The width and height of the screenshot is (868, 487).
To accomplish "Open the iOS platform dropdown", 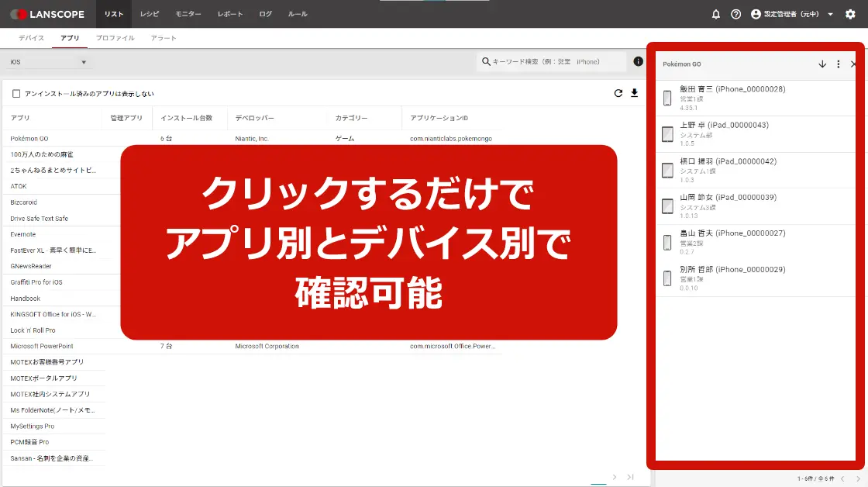I will click(49, 62).
